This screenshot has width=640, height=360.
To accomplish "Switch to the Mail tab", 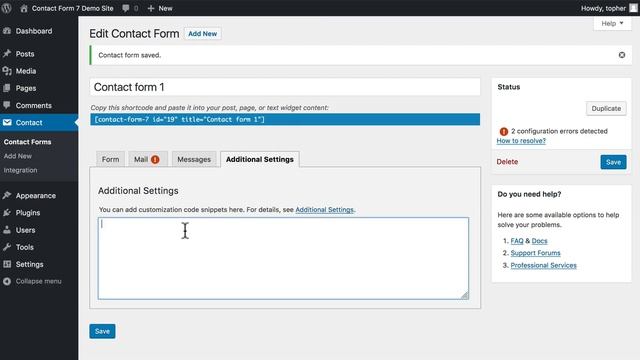I will point(148,159).
